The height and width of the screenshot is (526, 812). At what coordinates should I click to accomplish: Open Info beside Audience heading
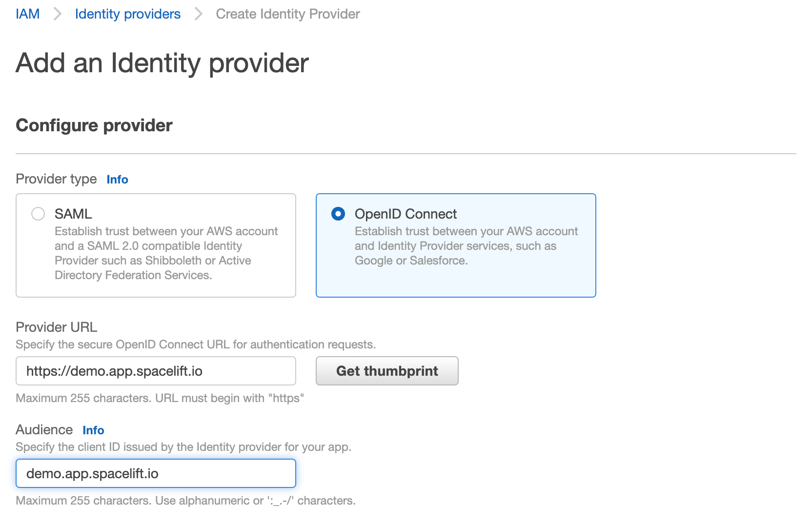pyautogui.click(x=93, y=430)
